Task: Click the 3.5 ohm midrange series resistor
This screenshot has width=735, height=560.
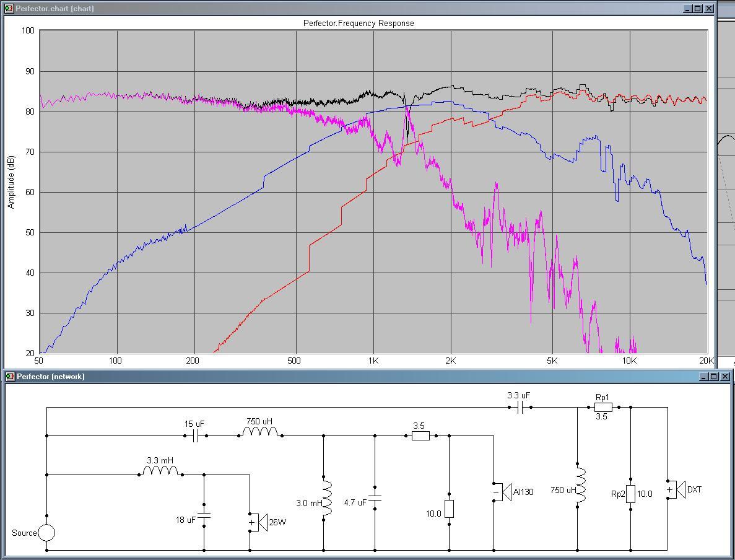Action: click(x=420, y=436)
